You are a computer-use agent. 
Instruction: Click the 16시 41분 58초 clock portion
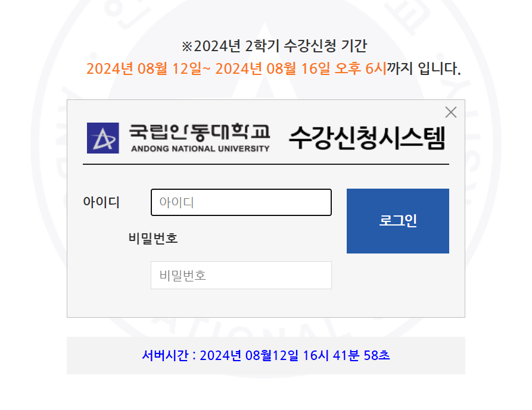[x=346, y=355]
